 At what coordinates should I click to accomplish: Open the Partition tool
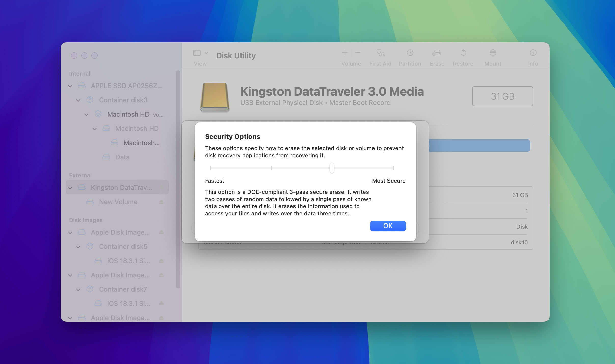pyautogui.click(x=410, y=53)
